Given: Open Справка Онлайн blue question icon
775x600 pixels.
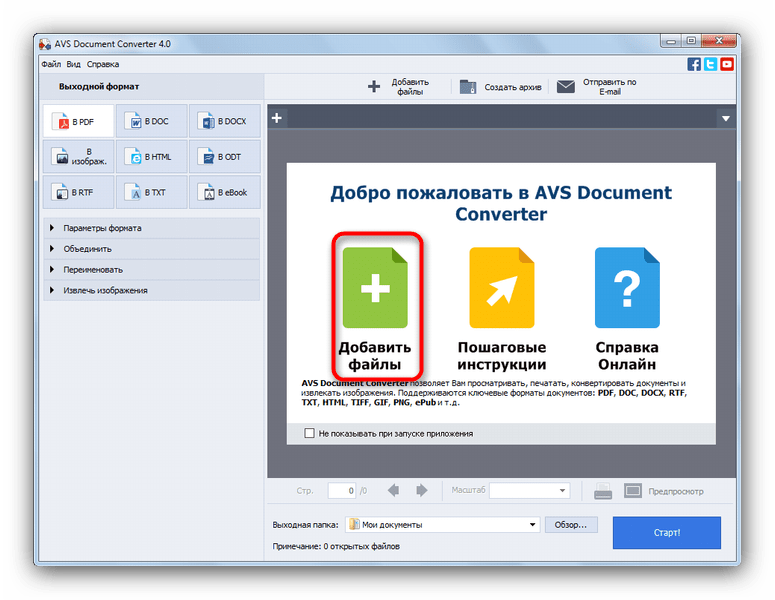Looking at the screenshot, I should click(x=627, y=288).
